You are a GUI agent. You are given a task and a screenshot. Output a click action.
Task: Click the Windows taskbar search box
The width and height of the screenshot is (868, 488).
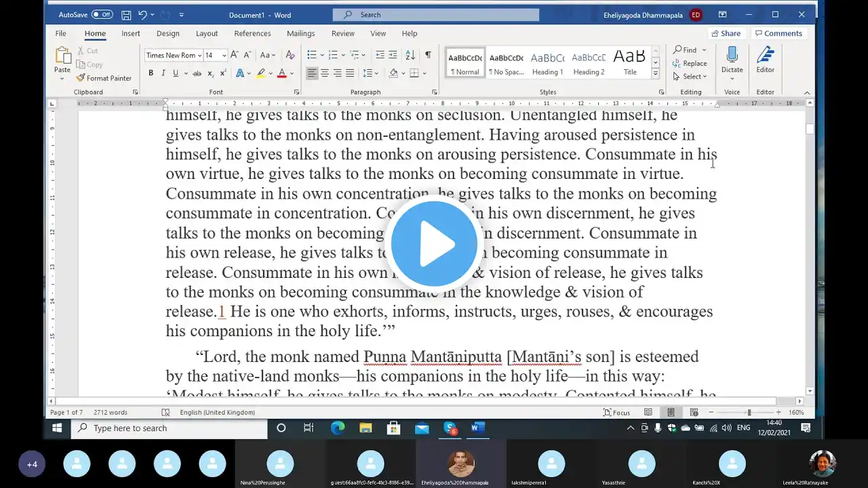point(170,428)
